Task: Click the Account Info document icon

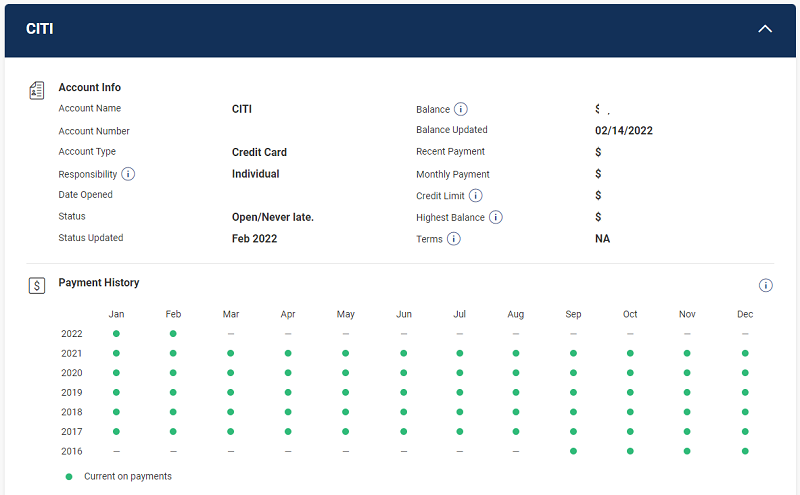Action: point(37,90)
